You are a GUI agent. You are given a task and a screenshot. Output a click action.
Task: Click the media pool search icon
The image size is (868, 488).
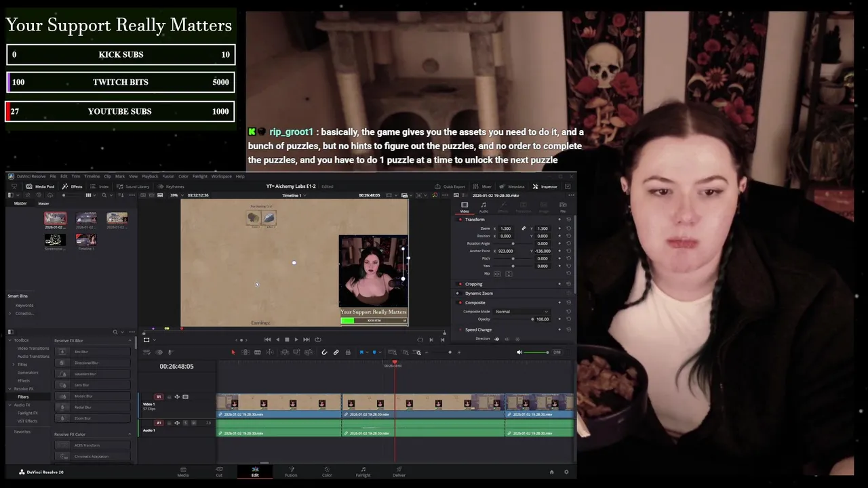(x=104, y=195)
